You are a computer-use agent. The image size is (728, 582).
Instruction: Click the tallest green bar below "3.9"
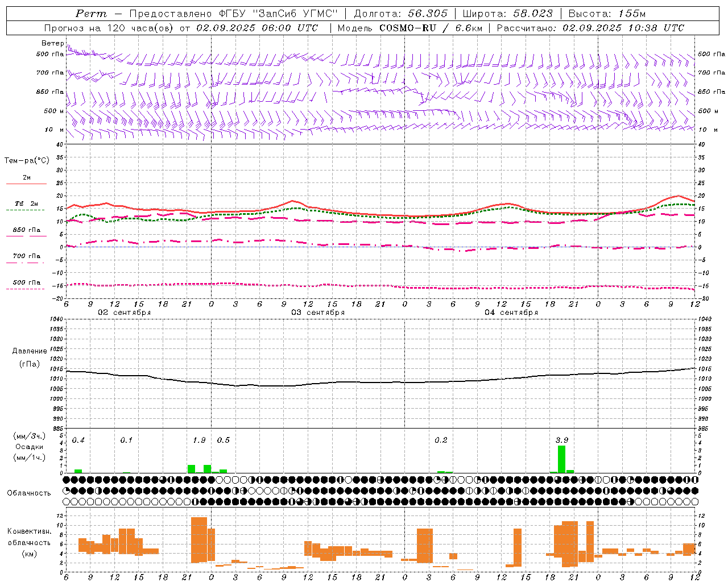pyautogui.click(x=562, y=459)
